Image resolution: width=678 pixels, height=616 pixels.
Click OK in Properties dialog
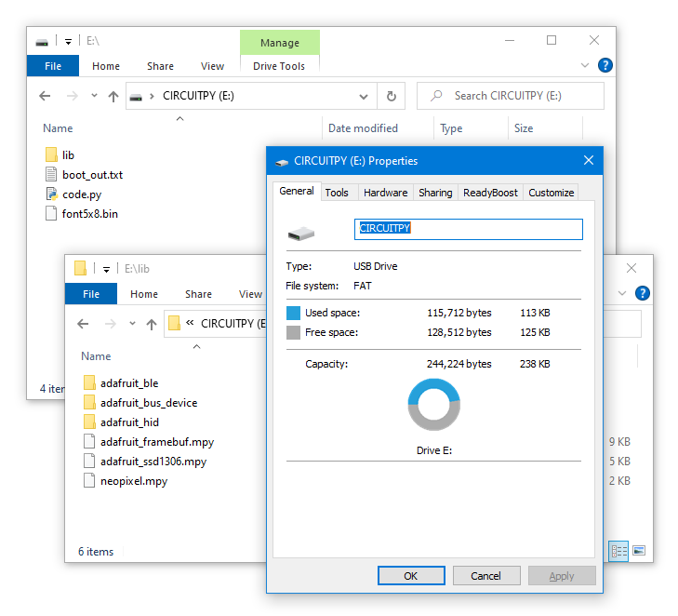click(411, 576)
